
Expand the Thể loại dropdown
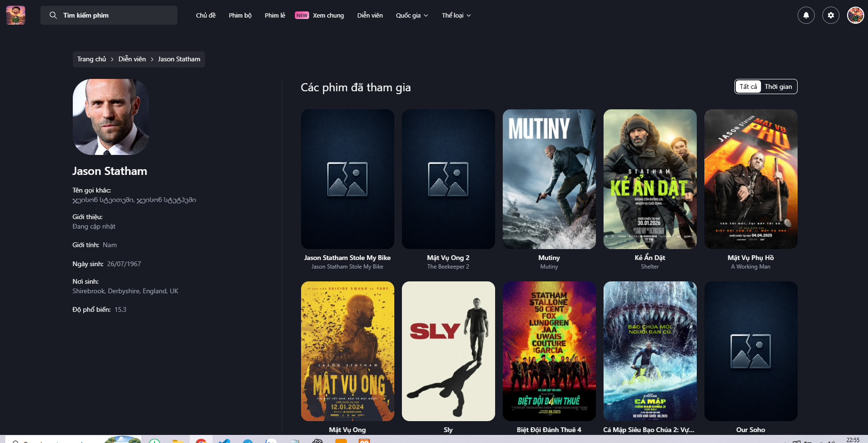(456, 15)
